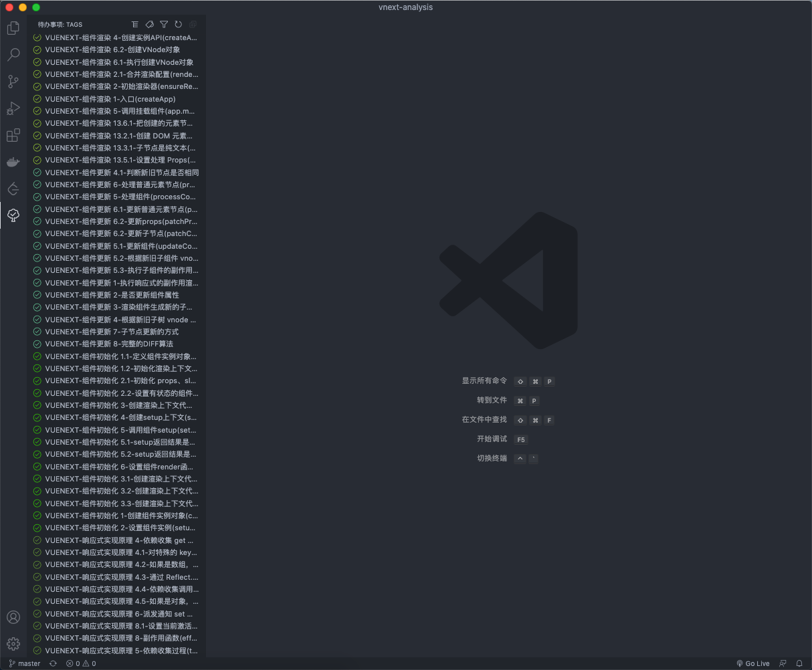Open todo 组件更新 8-完整的DIFF算法
Screen dimensions: 812x670
pos(116,344)
